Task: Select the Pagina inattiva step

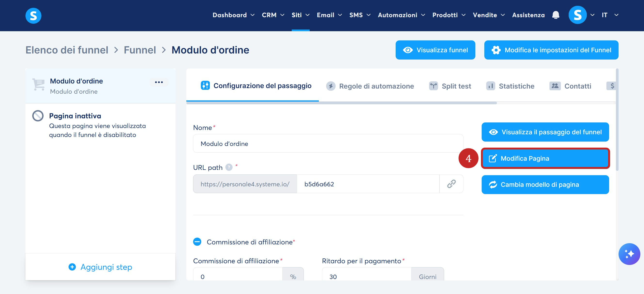Action: [x=101, y=125]
